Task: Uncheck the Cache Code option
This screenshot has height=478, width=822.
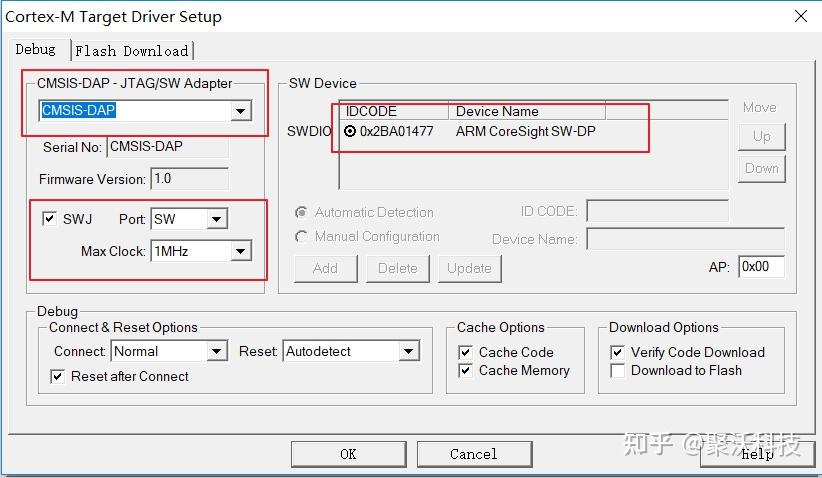Action: pos(465,352)
